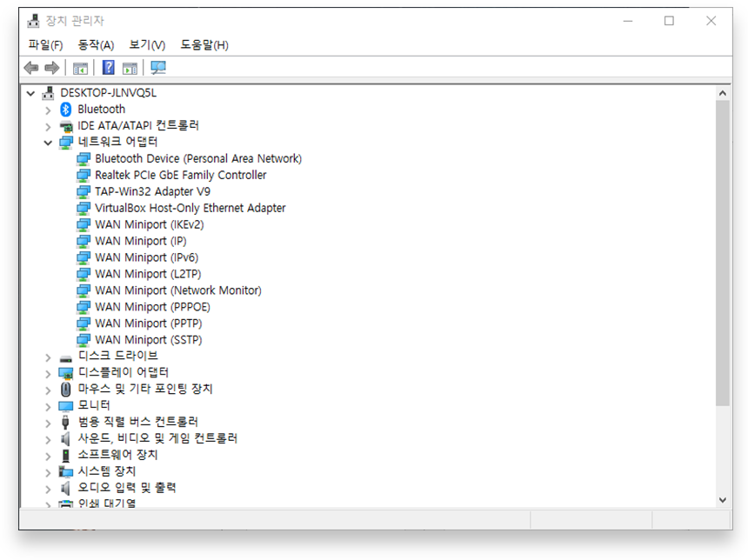This screenshot has height=560, width=748.
Task: Click the Device Manager title bar icon
Action: (33, 21)
